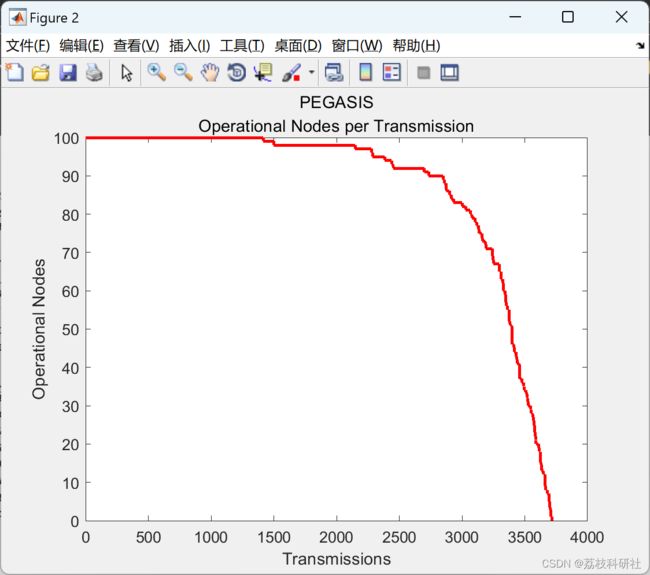This screenshot has height=575, width=650.
Task: Open a file with folder icon
Action: (41, 73)
